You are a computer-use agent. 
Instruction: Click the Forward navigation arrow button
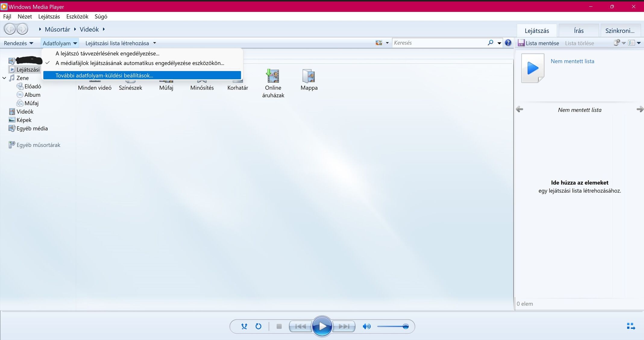coord(22,29)
